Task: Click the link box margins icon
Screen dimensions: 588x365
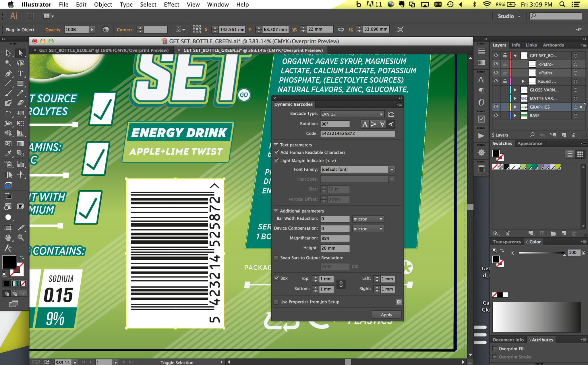Action: click(x=341, y=284)
